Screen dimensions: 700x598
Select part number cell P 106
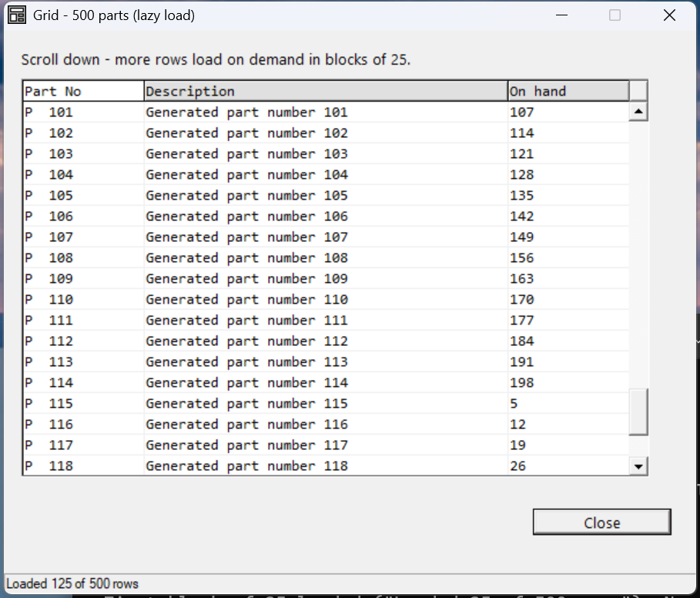[83, 216]
